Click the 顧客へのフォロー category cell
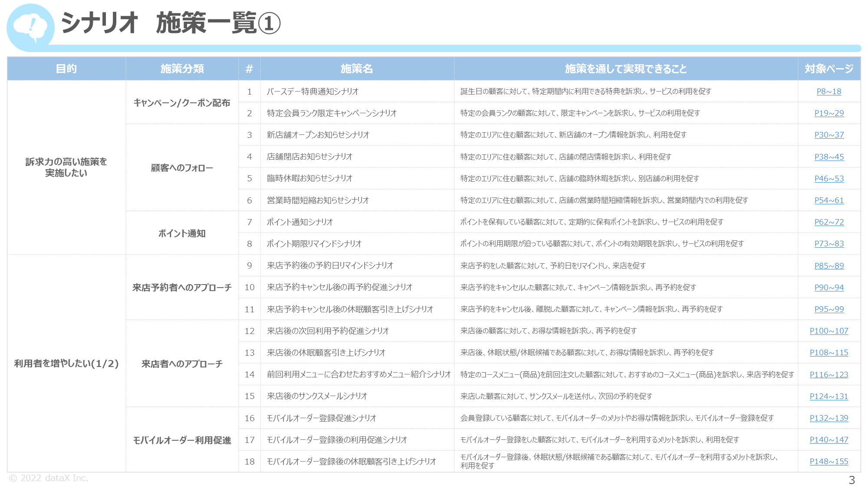 182,168
